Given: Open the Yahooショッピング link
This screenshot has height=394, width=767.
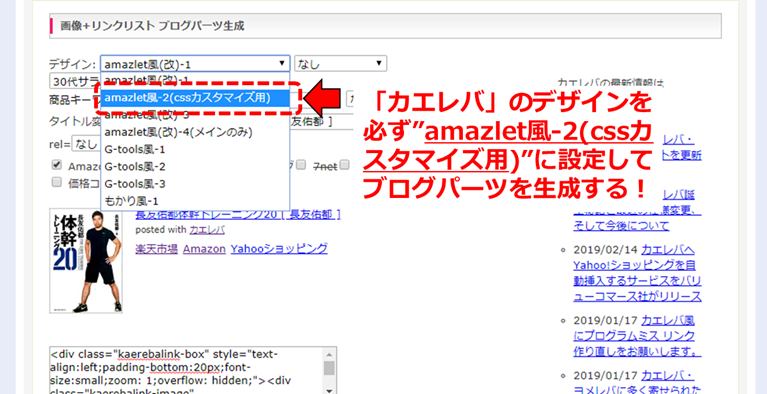Looking at the screenshot, I should (279, 249).
